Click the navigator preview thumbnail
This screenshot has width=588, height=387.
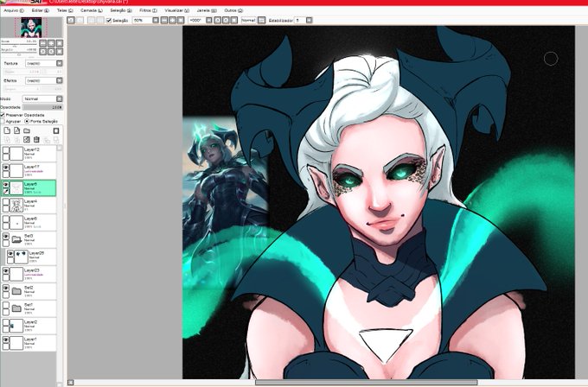click(31, 28)
